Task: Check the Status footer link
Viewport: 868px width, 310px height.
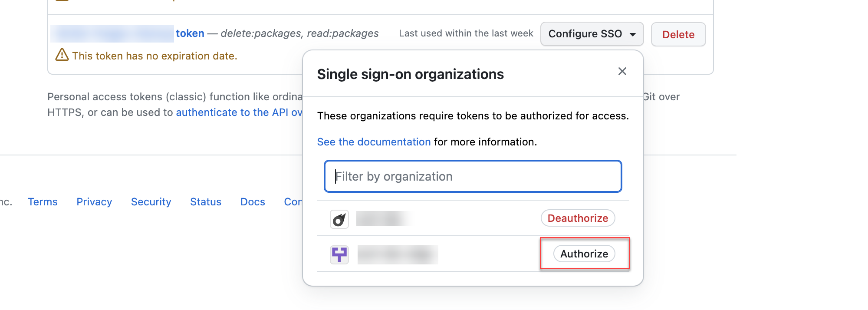Action: coord(206,202)
